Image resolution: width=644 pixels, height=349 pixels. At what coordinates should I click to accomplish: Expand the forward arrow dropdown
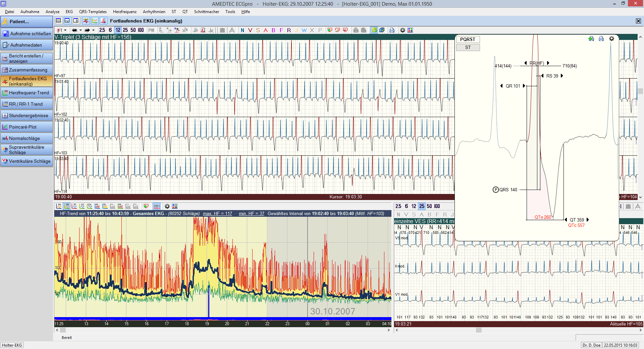click(93, 30)
